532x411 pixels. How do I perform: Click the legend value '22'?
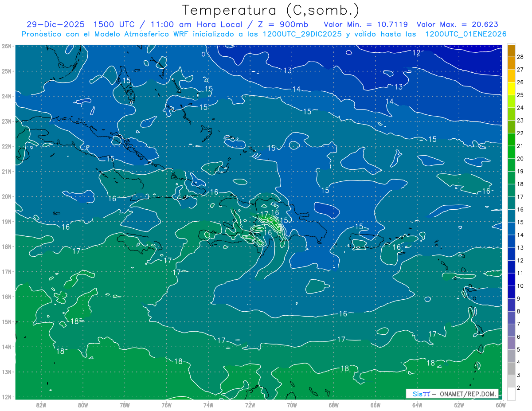click(x=520, y=133)
